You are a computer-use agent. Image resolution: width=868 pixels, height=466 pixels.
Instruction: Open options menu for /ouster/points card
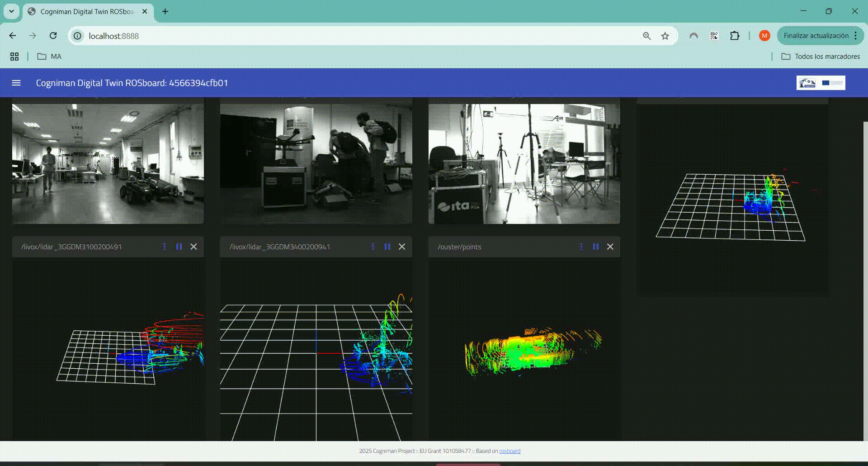point(581,247)
